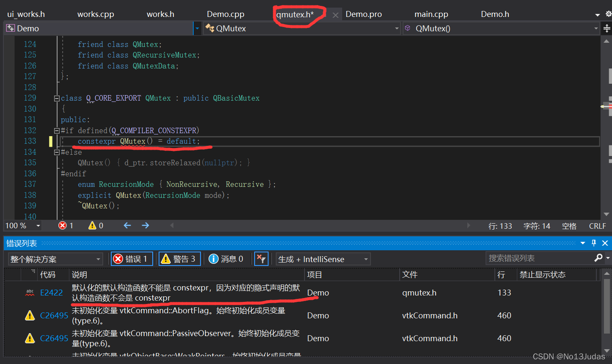Switch to the Demo.cpp tab
Image resolution: width=612 pixels, height=364 pixels.
pyautogui.click(x=225, y=14)
